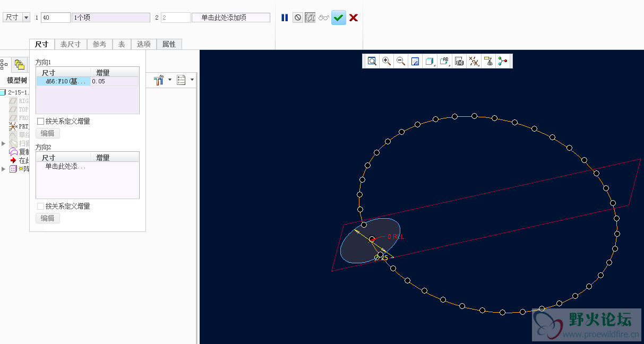644x344 pixels.
Task: Switch to the 表 tab
Action: [122, 44]
